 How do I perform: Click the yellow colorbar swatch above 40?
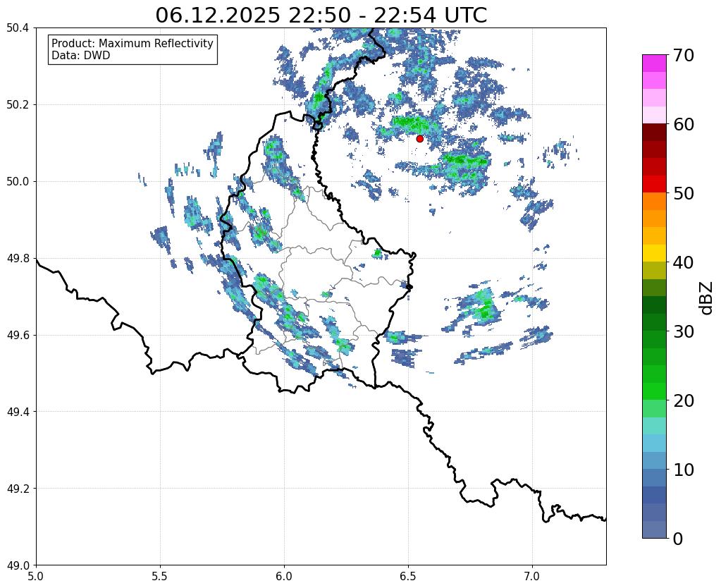click(x=654, y=253)
